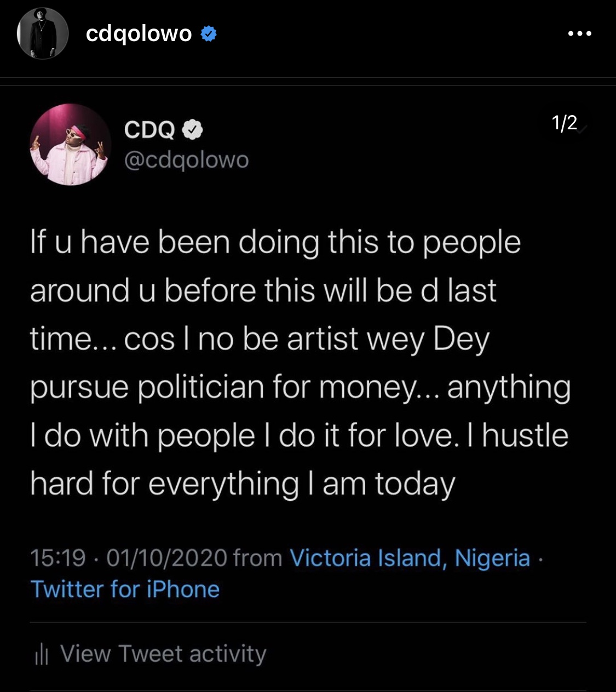This screenshot has width=616, height=692.
Task: Tap the line "If u have been doing this to people"
Action: coord(275,242)
